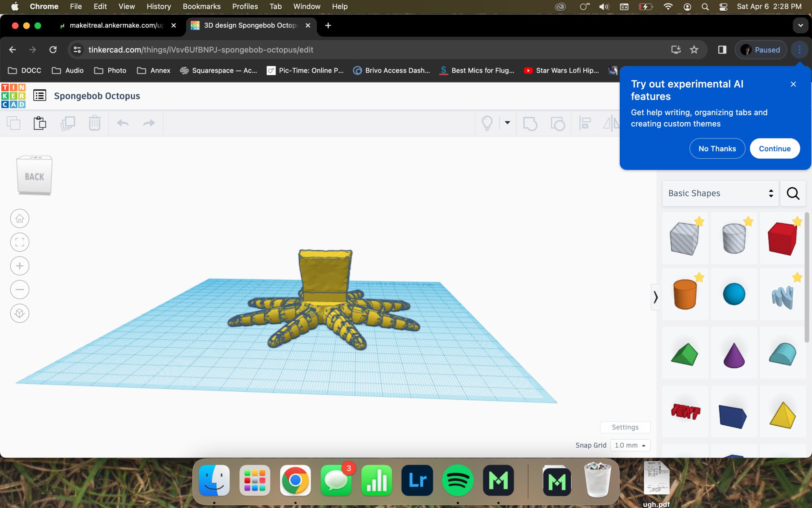Open the Snap Grid 1.0 mm dropdown
The height and width of the screenshot is (508, 812).
(630, 445)
